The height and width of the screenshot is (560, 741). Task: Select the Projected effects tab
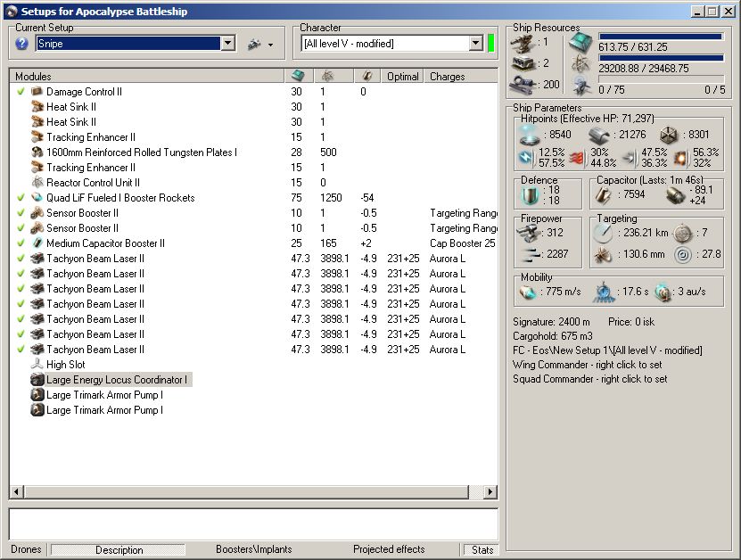388,549
